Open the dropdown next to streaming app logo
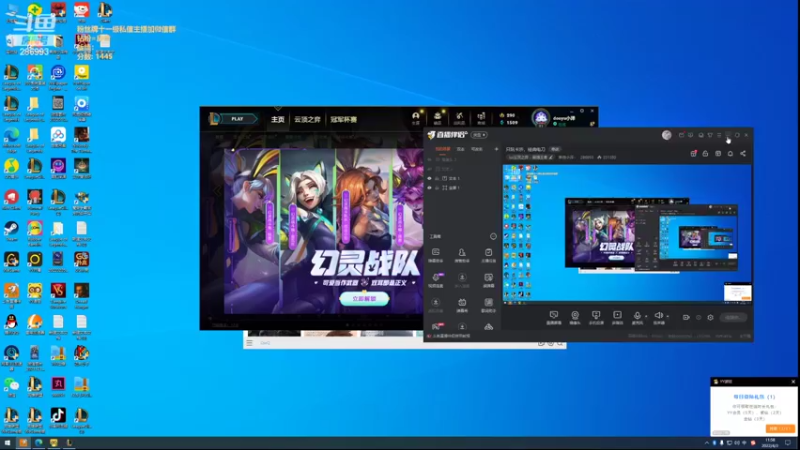Image resolution: width=800 pixels, height=450 pixels. click(480, 135)
